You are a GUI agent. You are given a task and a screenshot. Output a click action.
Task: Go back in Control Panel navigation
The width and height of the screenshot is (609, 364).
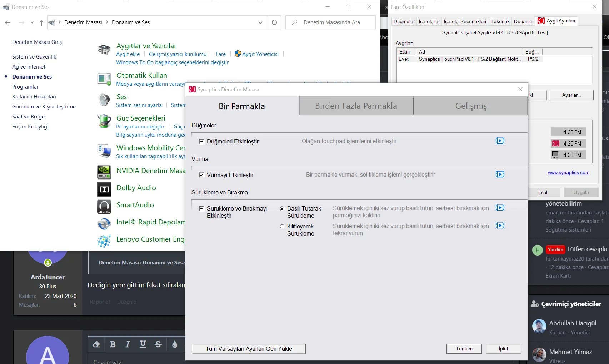[8, 22]
